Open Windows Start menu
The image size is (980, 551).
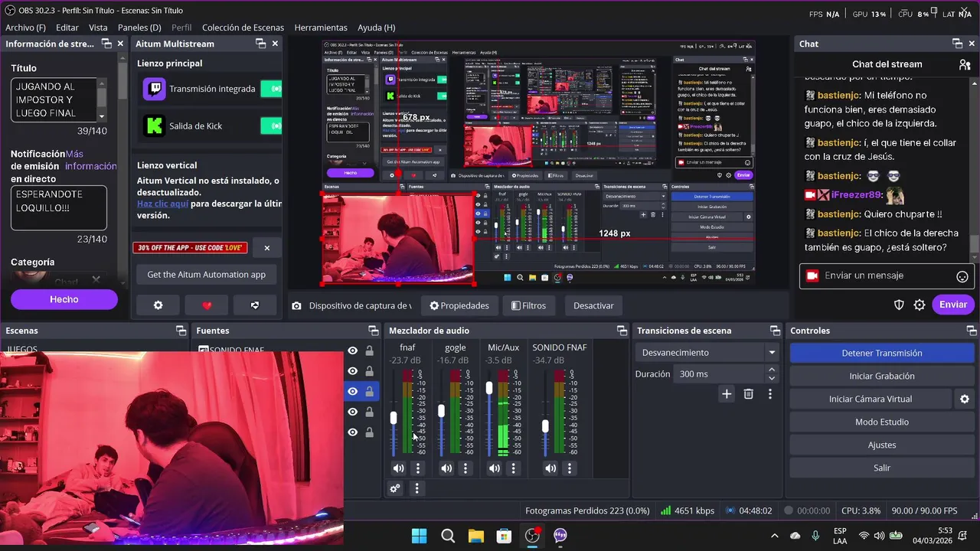420,536
